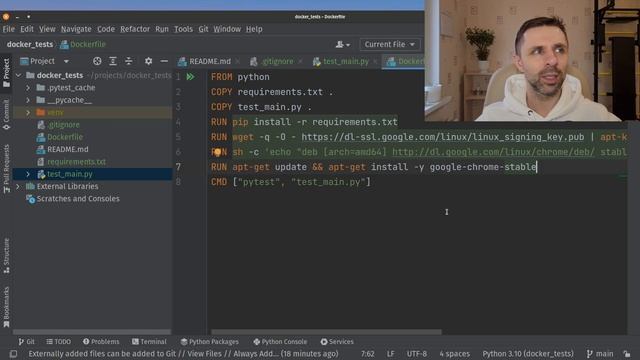Image resolution: width=640 pixels, height=360 pixels.
Task: Click the 7:62 line column indicator
Action: point(367,354)
